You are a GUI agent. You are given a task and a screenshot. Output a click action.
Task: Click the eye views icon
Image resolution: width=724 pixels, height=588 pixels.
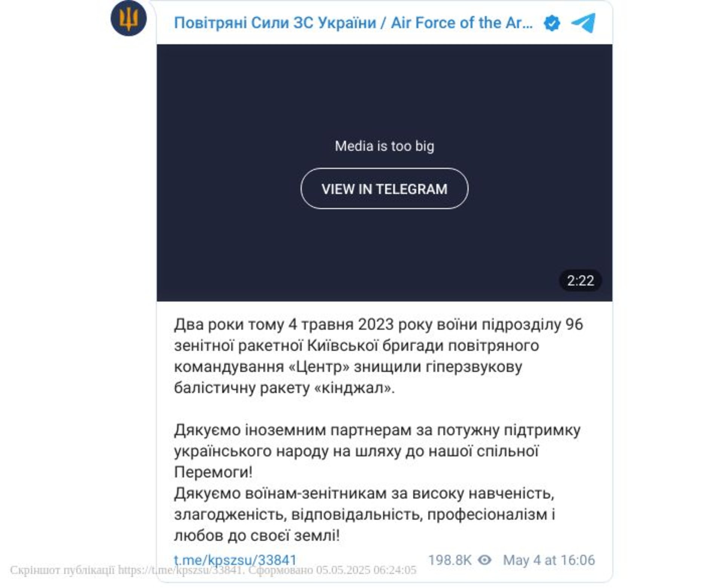click(x=485, y=560)
